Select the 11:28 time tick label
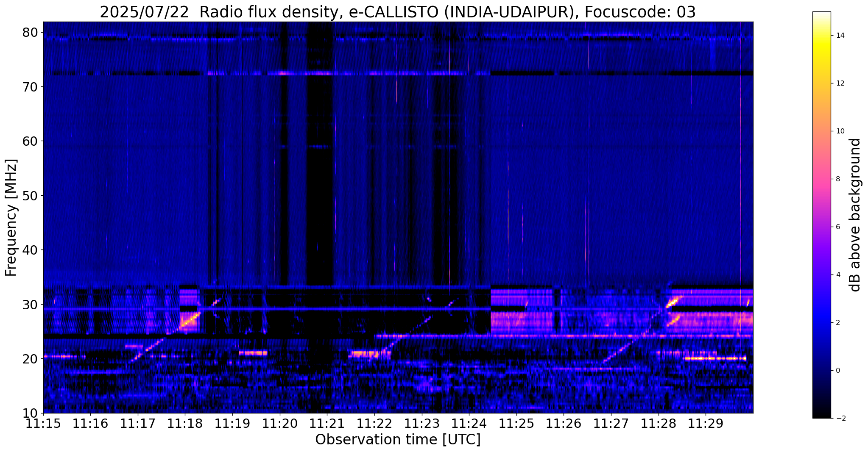 pos(659,424)
